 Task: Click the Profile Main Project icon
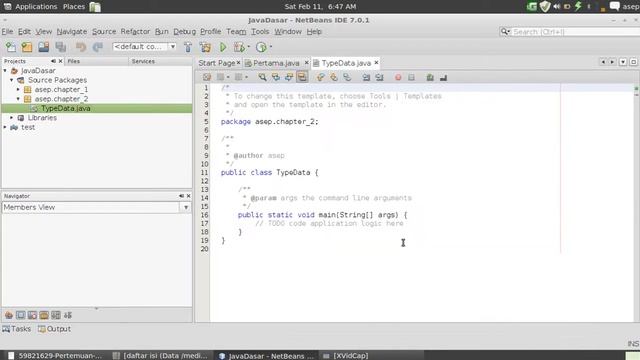coord(261,47)
